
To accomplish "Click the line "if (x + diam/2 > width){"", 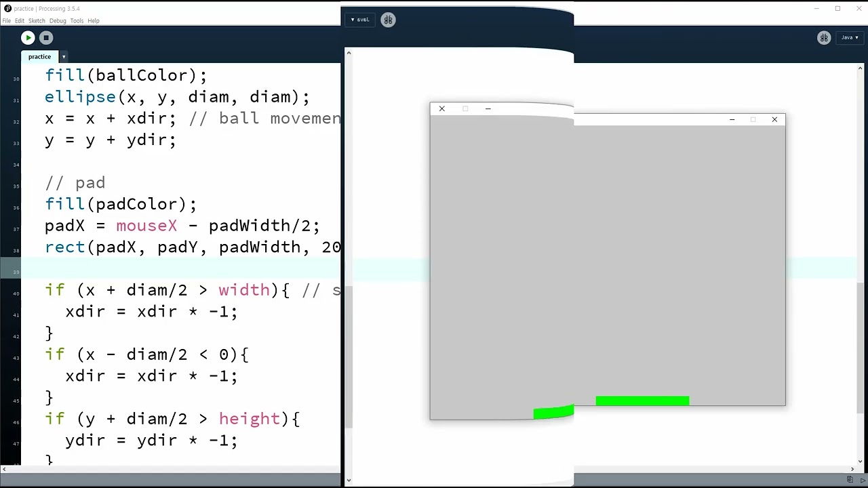I will tap(167, 290).
